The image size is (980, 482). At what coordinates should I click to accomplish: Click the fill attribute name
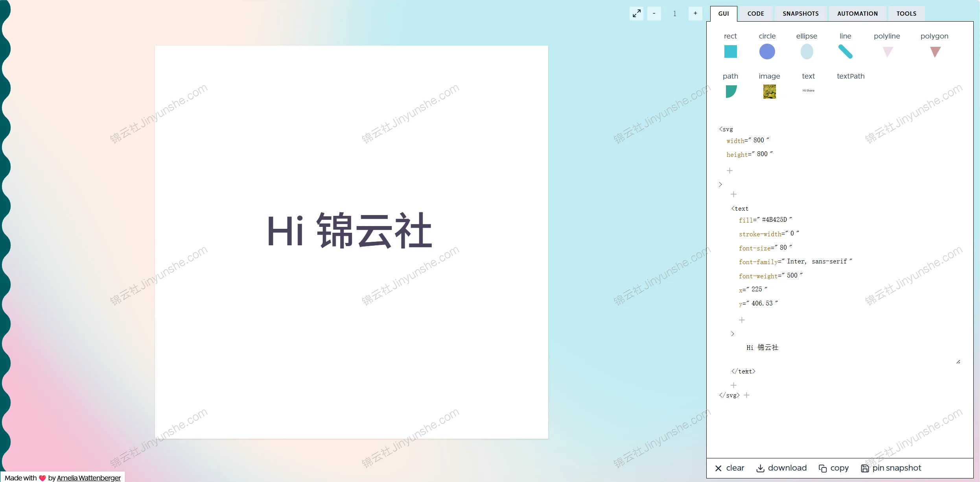tap(746, 220)
